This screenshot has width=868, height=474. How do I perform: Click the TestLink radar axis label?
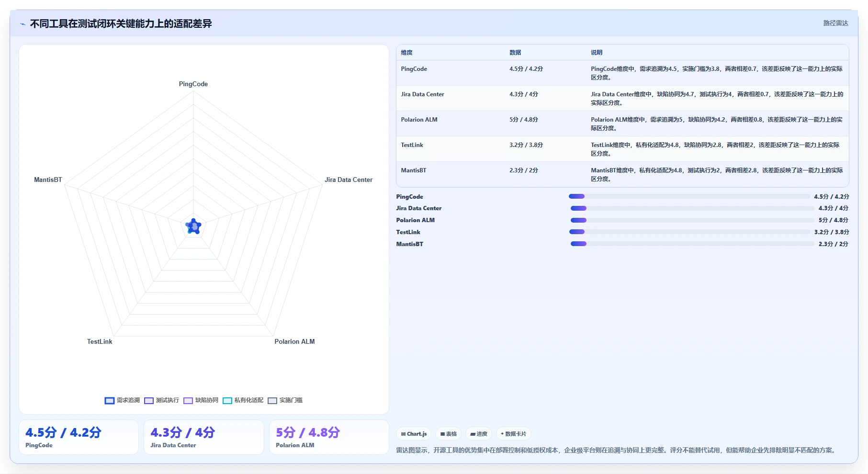[100, 341]
